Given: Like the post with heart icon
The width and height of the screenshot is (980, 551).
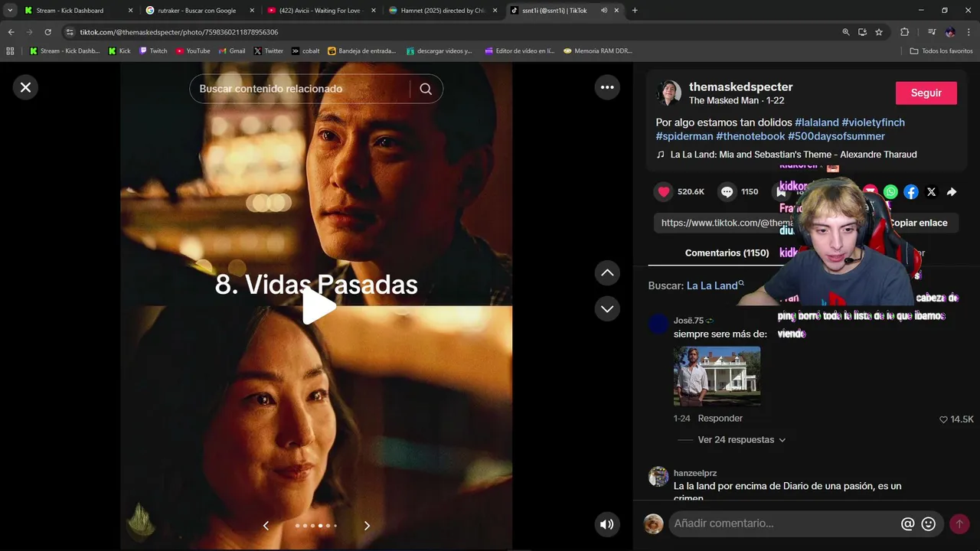Looking at the screenshot, I should [664, 192].
